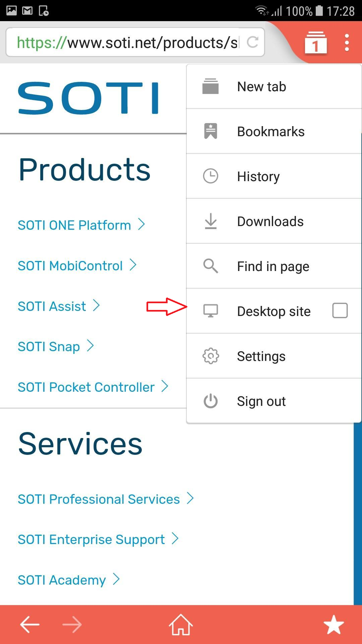Choose Find in page

273,266
